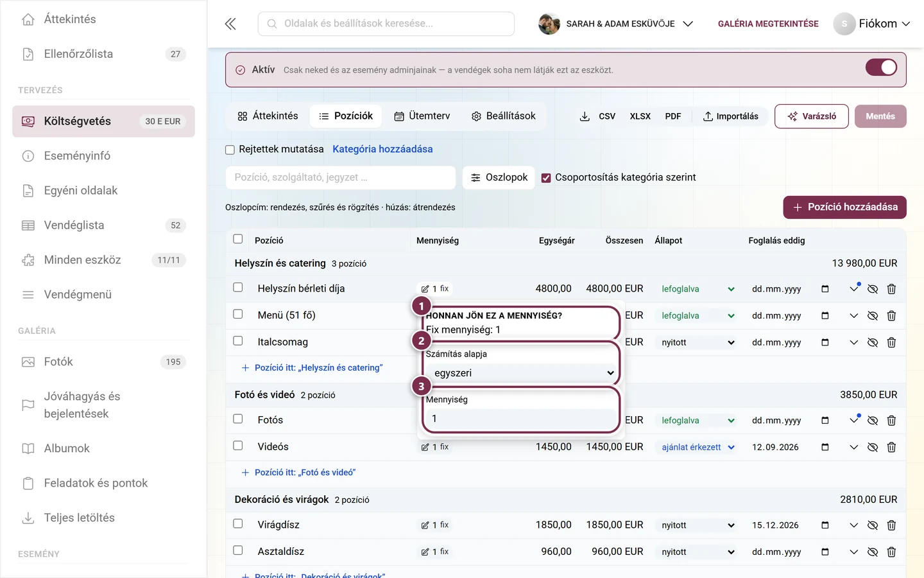The height and width of the screenshot is (578, 924).
Task: Open the Beállítások tab
Action: (504, 116)
